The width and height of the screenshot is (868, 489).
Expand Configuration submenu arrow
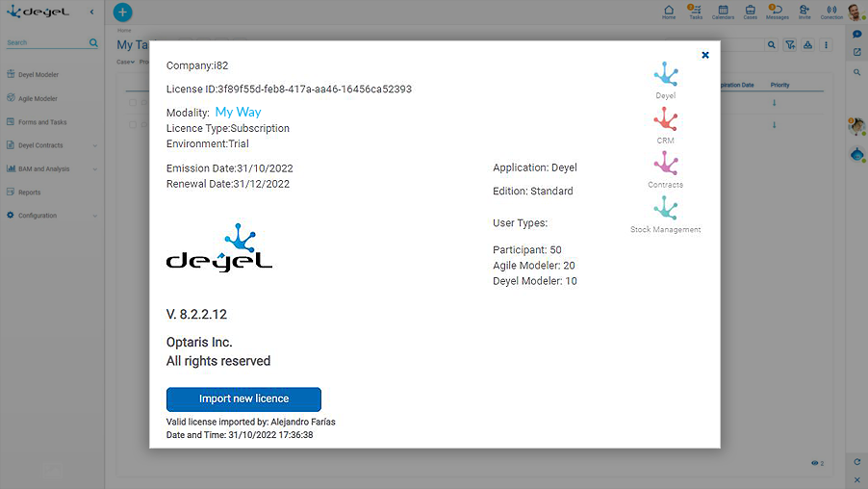(95, 216)
